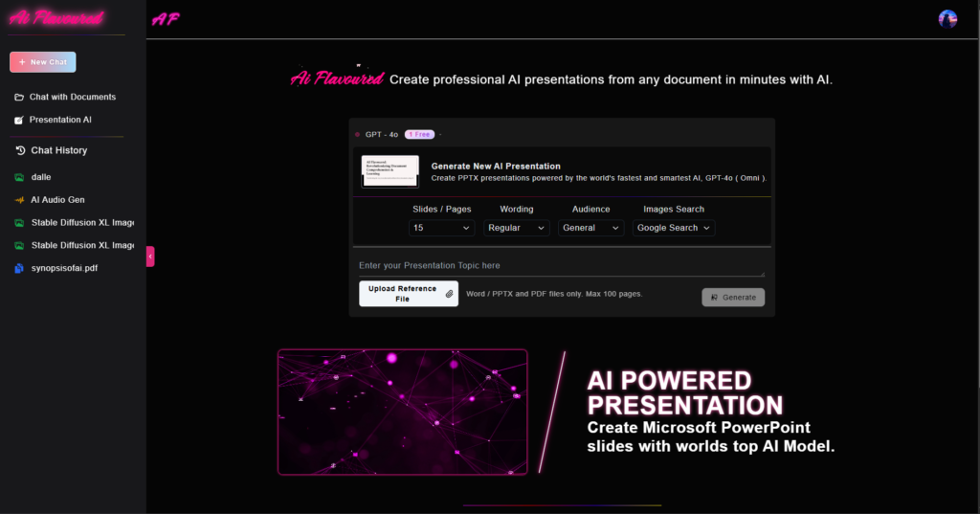Open the AI Audio Gen chat
This screenshot has width=980, height=514.
(57, 199)
